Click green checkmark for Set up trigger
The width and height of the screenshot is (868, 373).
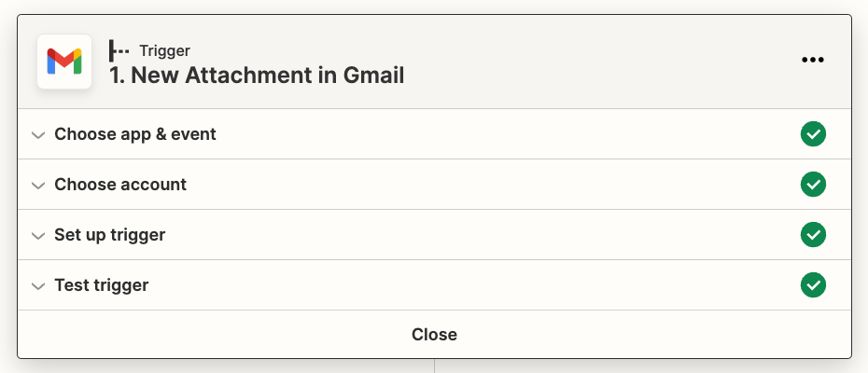point(813,235)
